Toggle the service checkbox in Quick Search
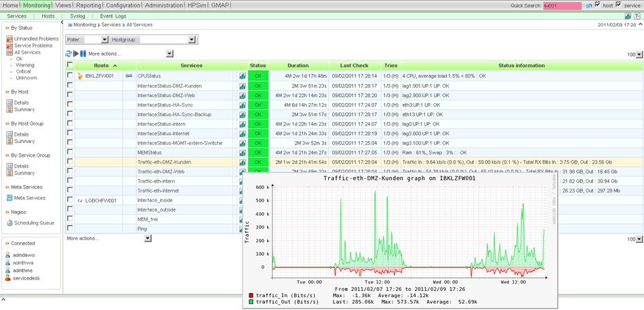Image resolution: width=644 pixels, height=310 pixels. click(618, 5)
